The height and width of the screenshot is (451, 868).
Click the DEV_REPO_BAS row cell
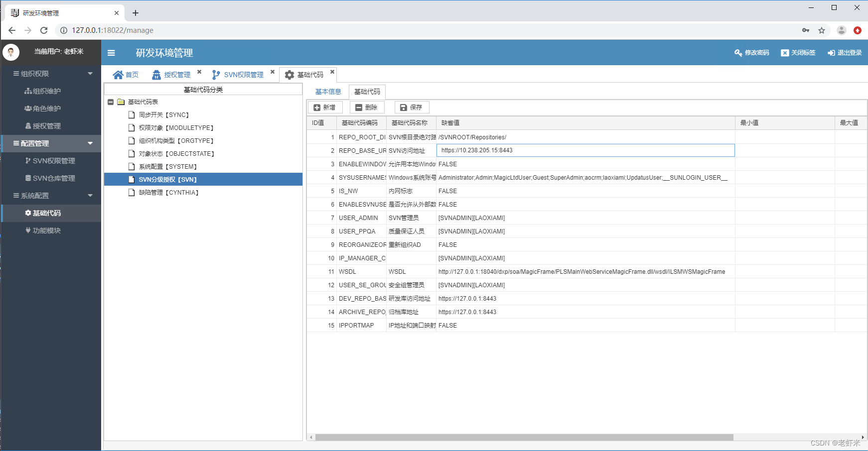362,299
